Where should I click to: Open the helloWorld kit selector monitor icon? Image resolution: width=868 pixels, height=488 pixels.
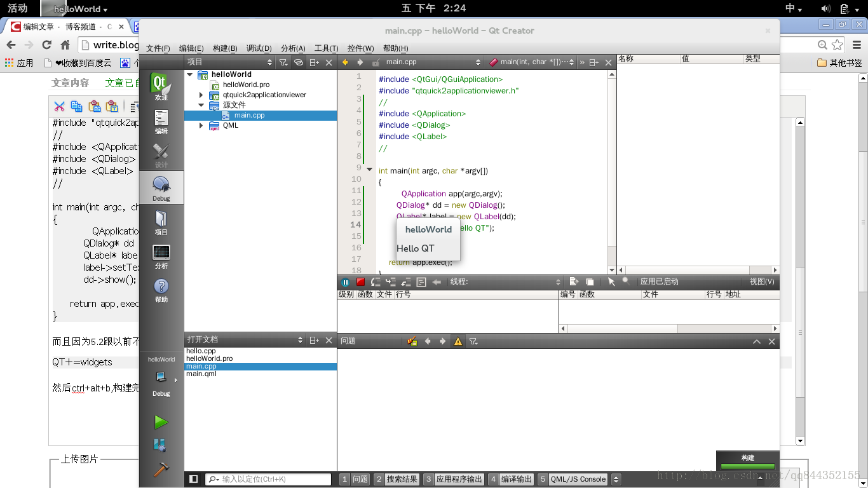[161, 379]
